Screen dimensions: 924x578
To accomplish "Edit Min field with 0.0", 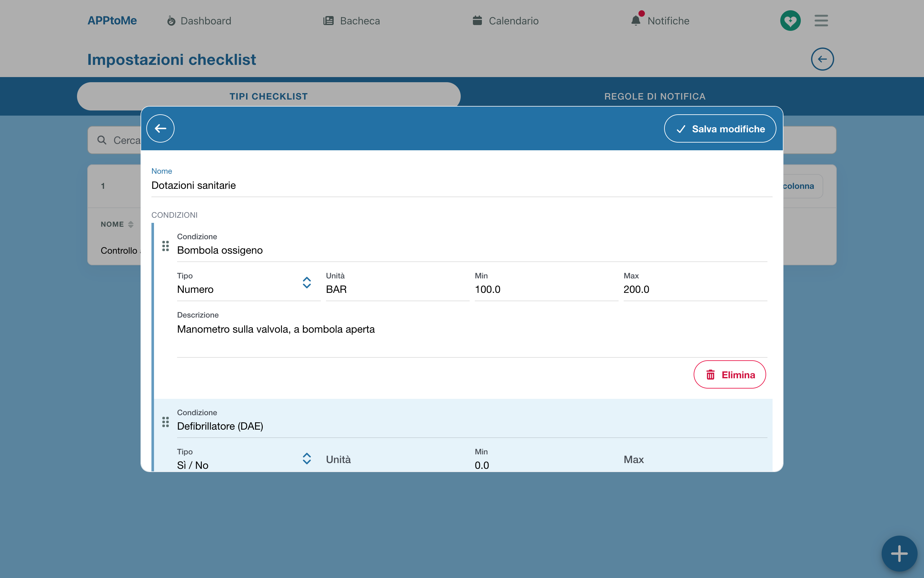I will 546,459.
